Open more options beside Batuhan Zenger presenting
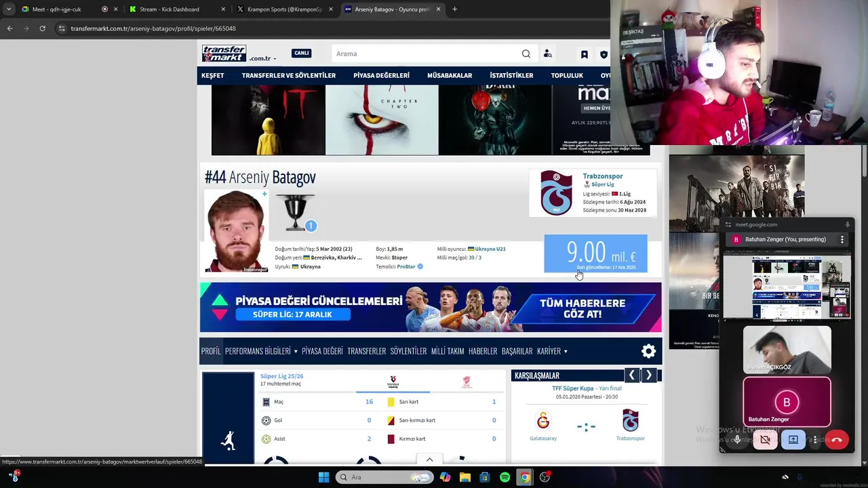Screen dimensions: 868x488 click(842, 239)
